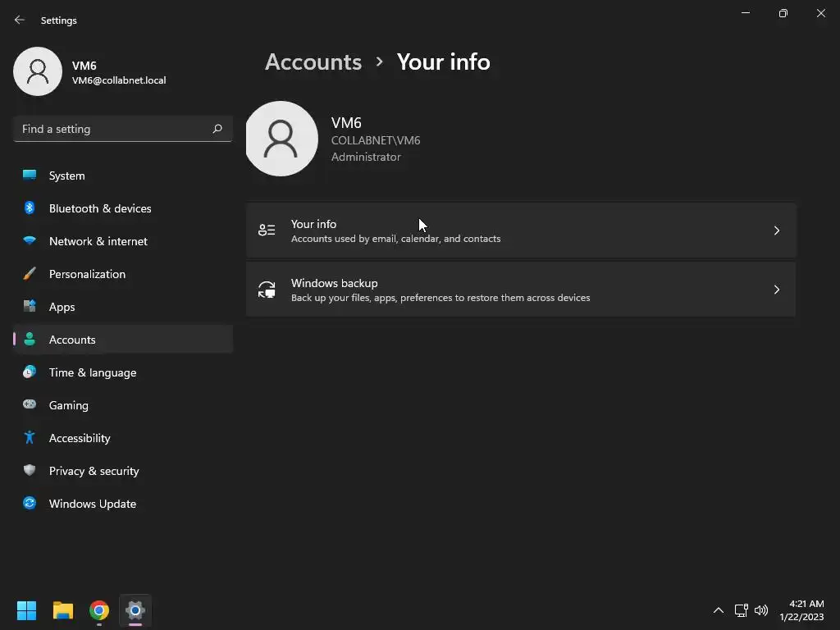
Task: Click the Personalization paintbrush icon
Action: pos(30,274)
